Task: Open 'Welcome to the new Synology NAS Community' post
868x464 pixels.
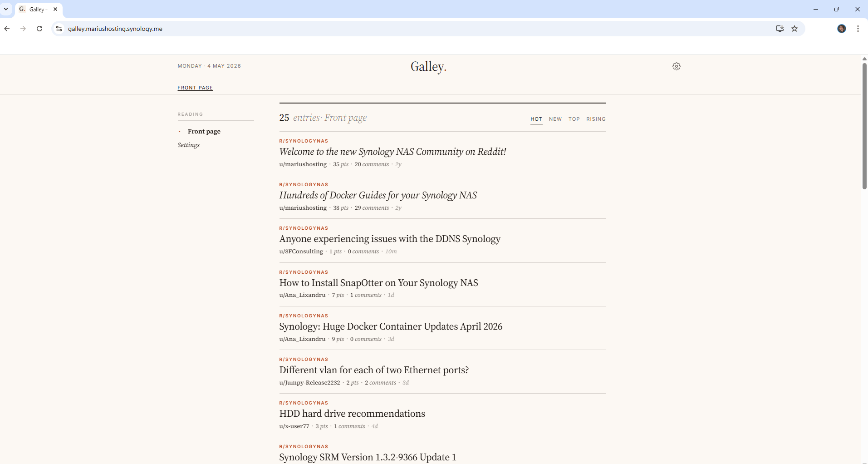Action: (x=392, y=152)
